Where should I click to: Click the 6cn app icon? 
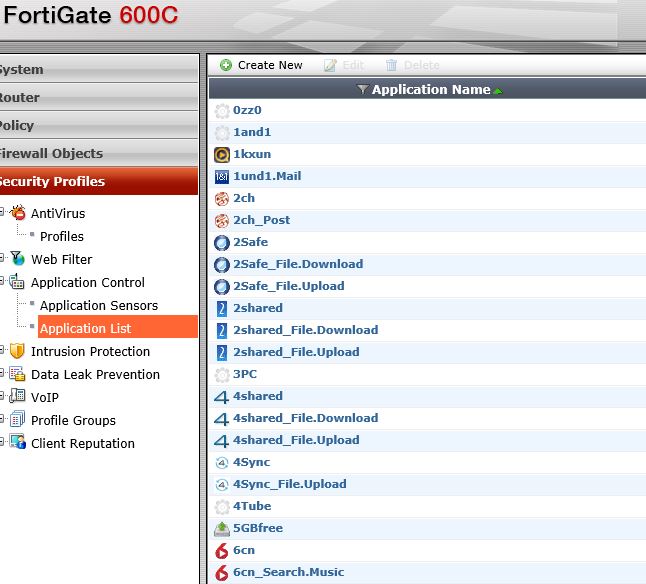tap(222, 551)
